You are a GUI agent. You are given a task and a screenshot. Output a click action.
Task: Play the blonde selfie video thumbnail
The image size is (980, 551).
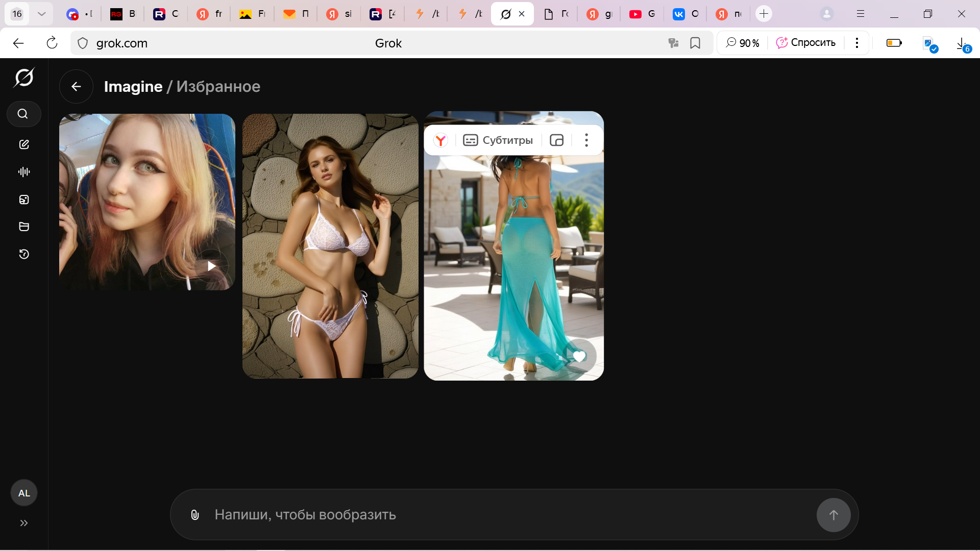[x=211, y=266]
